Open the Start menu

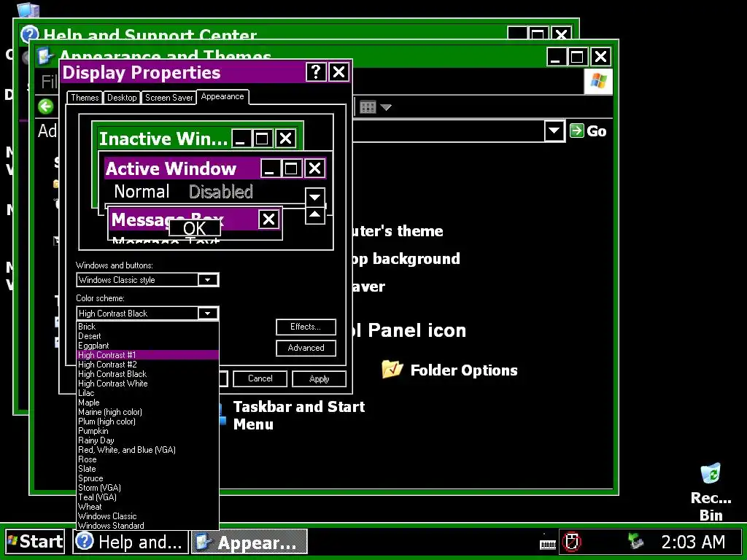click(35, 542)
